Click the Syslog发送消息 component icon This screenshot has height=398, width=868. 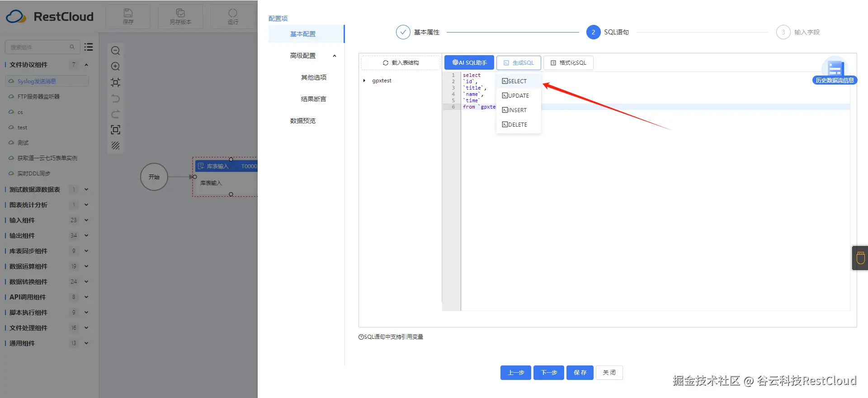coord(11,81)
